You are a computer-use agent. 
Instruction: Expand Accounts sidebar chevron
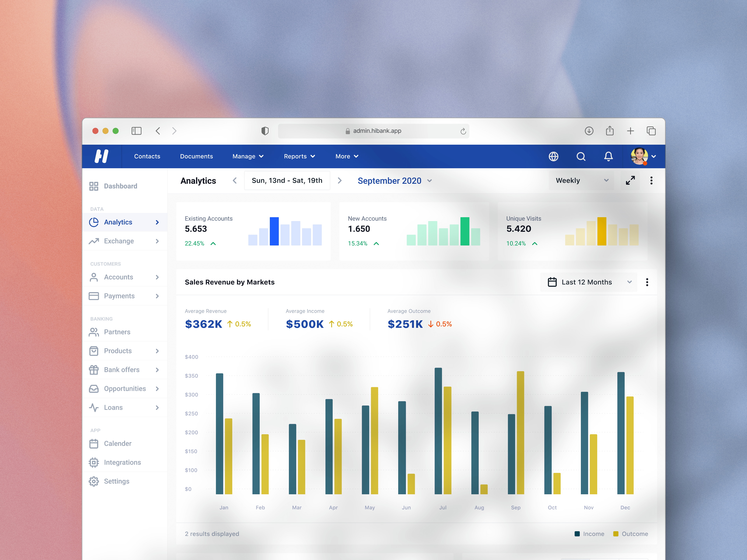(157, 277)
